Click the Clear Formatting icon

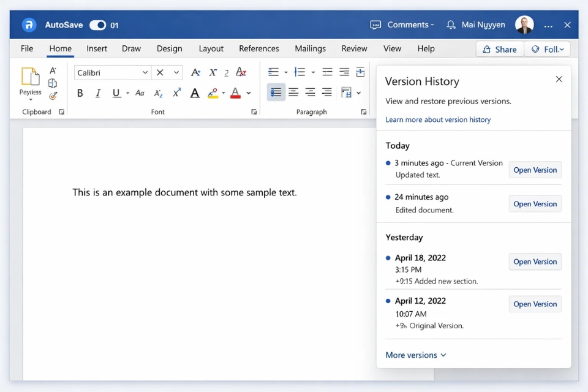click(x=241, y=72)
